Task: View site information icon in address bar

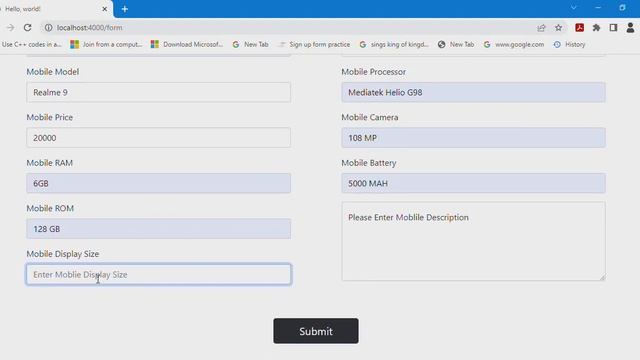Action: [x=48, y=28]
